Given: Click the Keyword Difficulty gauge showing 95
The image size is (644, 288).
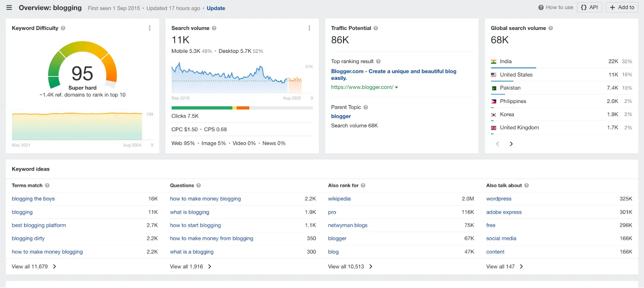Looking at the screenshot, I should pos(82,64).
